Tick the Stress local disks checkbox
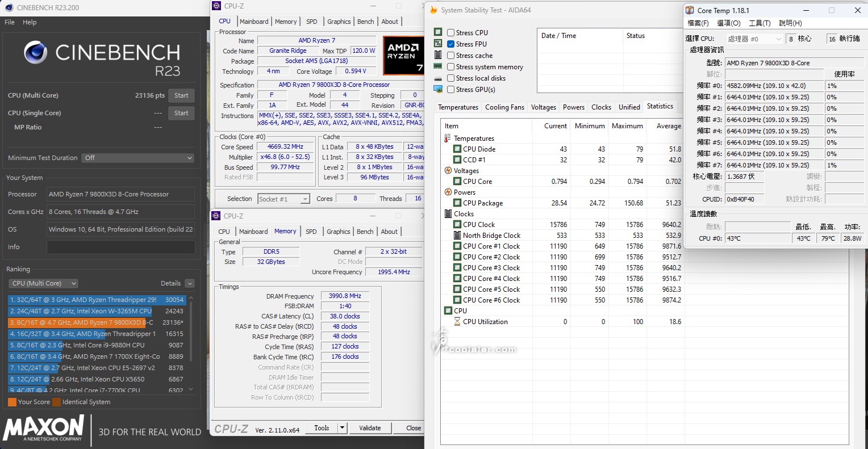Image resolution: width=868 pixels, height=449 pixels. (450, 78)
